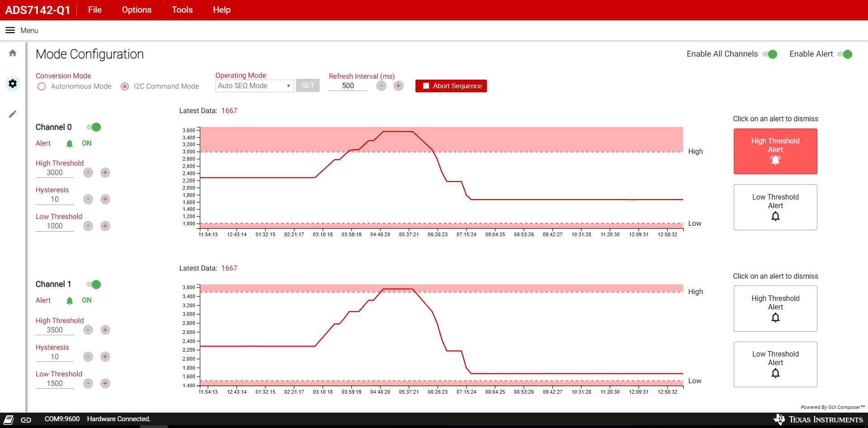Image resolution: width=868 pixels, height=428 pixels.
Task: Click the Refresh Interval value field
Action: (348, 86)
